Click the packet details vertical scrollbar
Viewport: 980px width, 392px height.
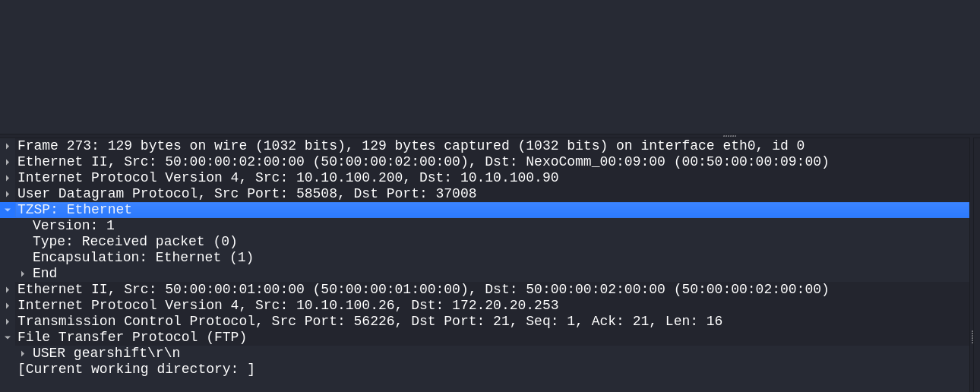[973, 264]
